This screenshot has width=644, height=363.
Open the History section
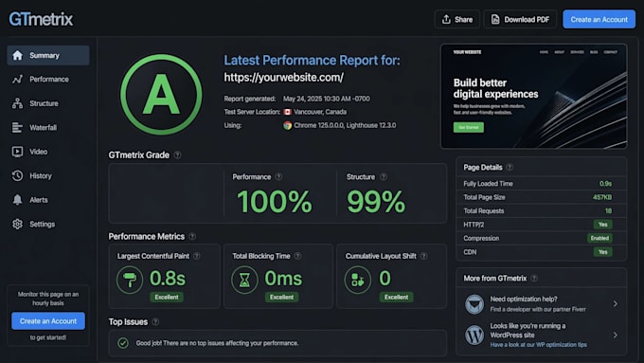(x=48, y=175)
